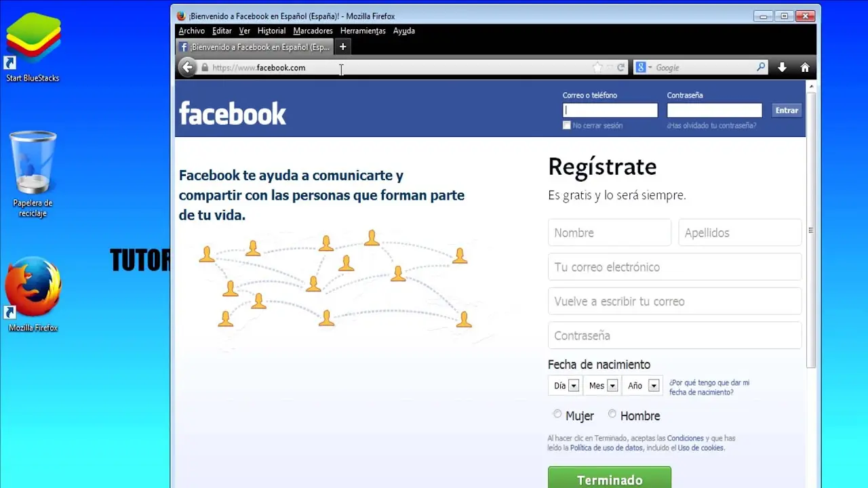This screenshot has height=488, width=868.
Task: Select the Mujer radio button
Action: pyautogui.click(x=557, y=413)
